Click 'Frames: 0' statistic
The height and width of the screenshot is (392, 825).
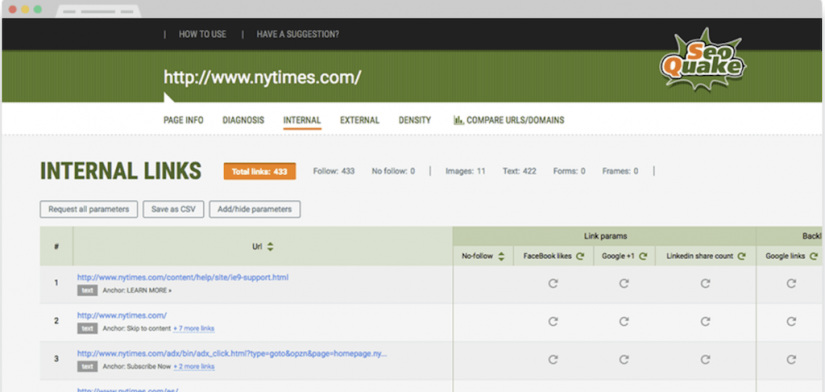click(x=621, y=171)
